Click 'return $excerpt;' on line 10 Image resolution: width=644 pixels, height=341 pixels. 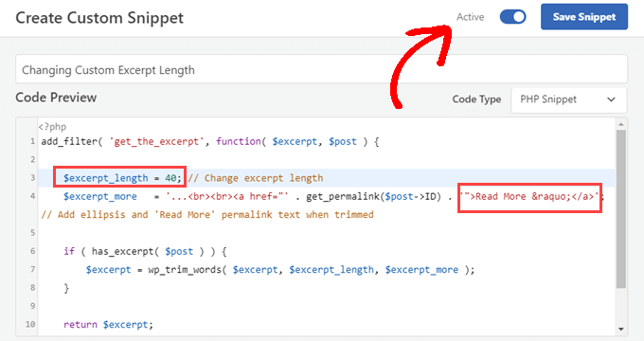108,325
